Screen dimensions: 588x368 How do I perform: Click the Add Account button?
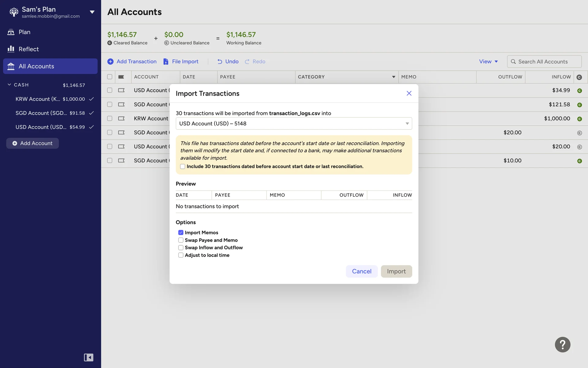[x=32, y=143]
